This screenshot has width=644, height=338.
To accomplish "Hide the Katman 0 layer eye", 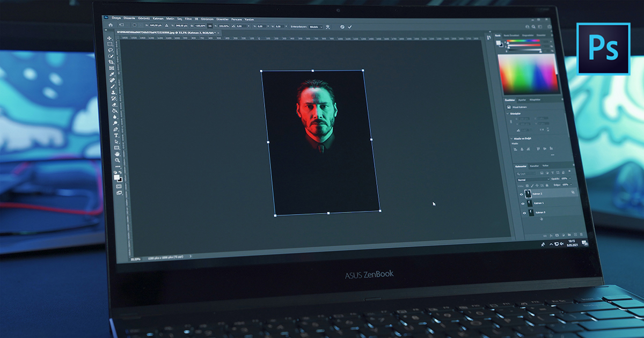I will (524, 213).
